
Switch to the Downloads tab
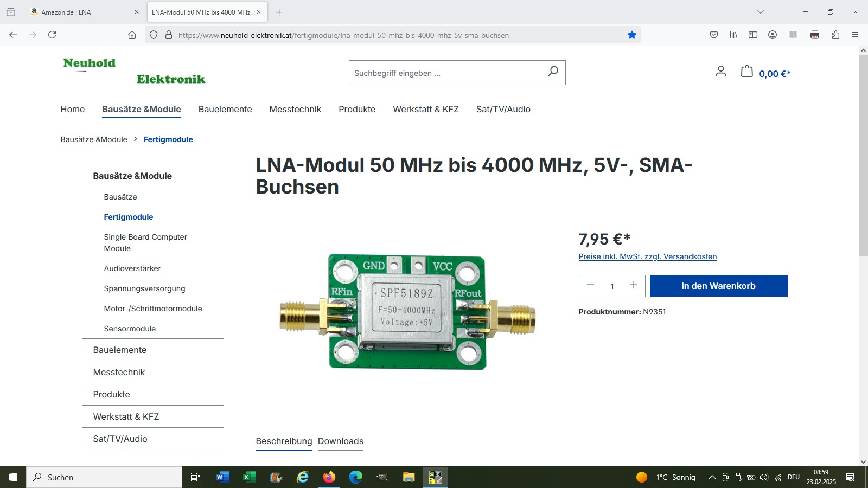[341, 441]
